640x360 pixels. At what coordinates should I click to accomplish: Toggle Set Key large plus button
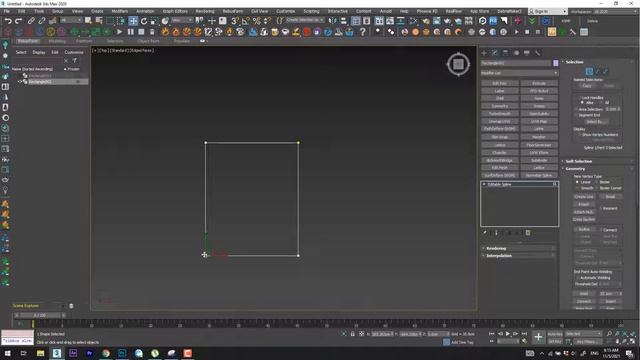coord(538,337)
